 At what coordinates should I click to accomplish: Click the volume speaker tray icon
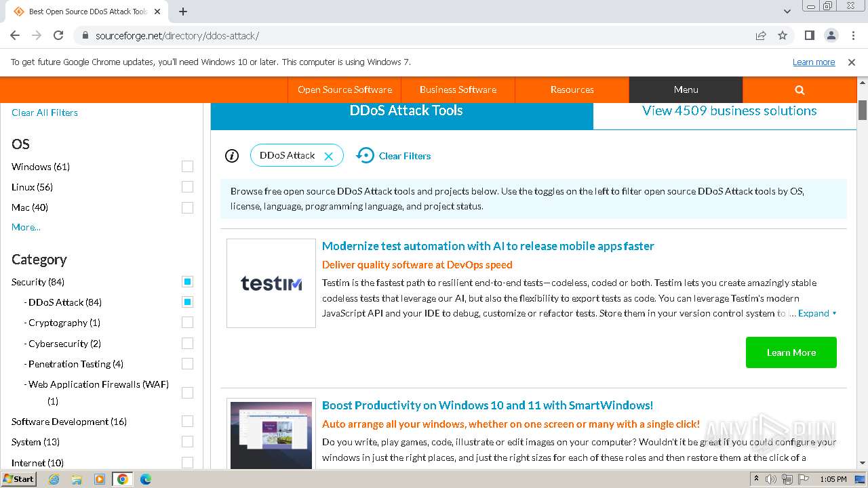[x=771, y=479]
